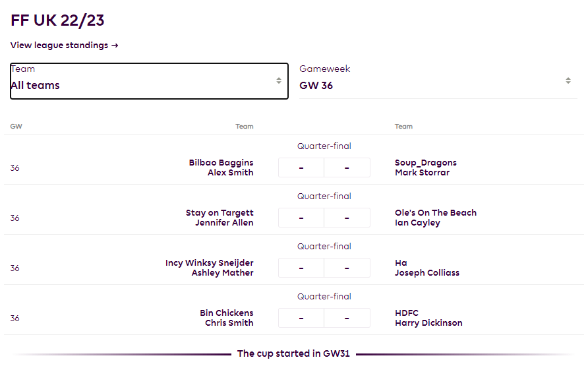The image size is (588, 366).
Task: Select the HDFC team by Harry Dickinson
Action: 407,313
